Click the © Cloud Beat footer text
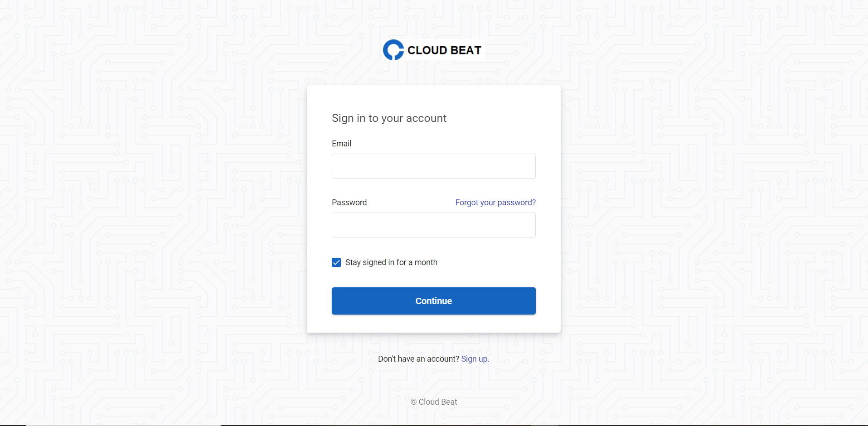This screenshot has height=426, width=868. [x=434, y=402]
